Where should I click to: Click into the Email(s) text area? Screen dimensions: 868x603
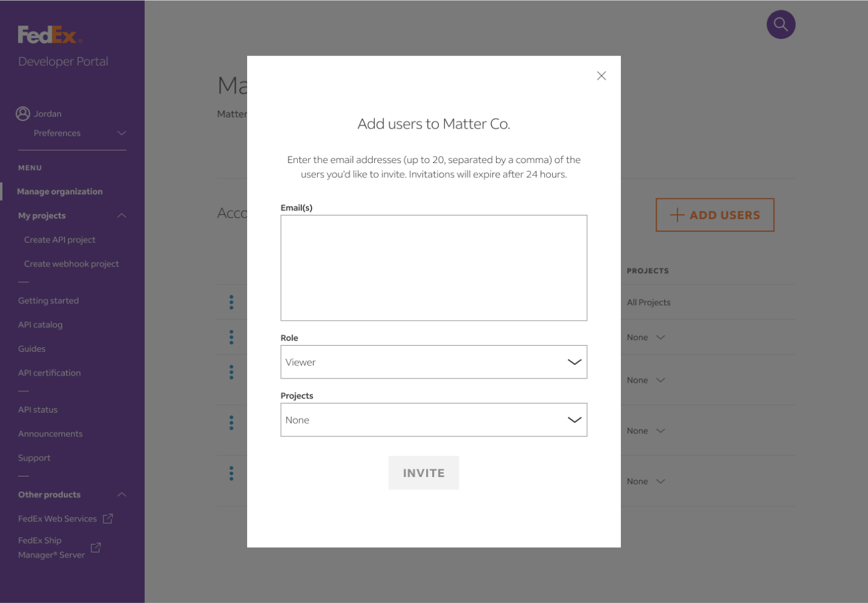433,268
